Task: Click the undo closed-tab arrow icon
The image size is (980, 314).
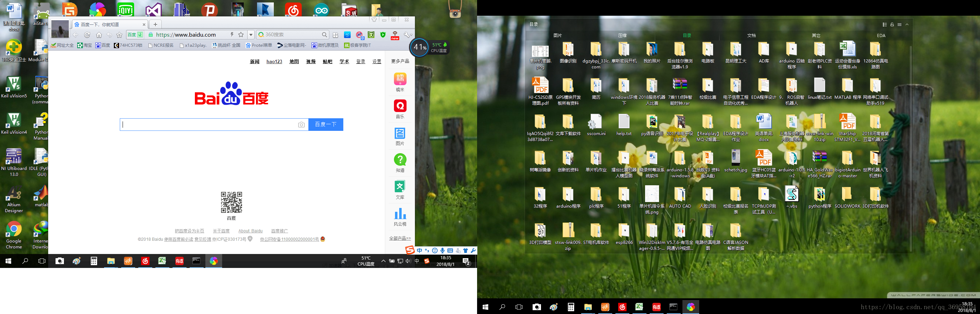Action: [x=110, y=35]
